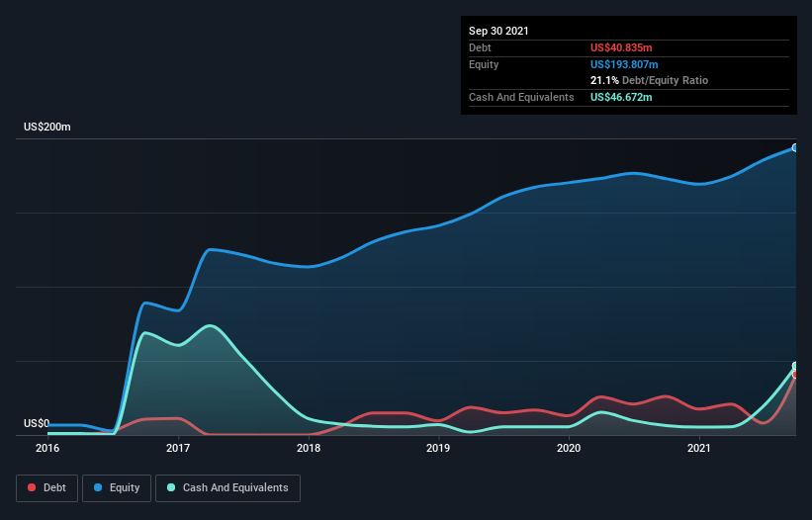Viewport: 812px width, 520px height.
Task: Click the Cash value US$46.672m
Action: pyautogui.click(x=621, y=97)
